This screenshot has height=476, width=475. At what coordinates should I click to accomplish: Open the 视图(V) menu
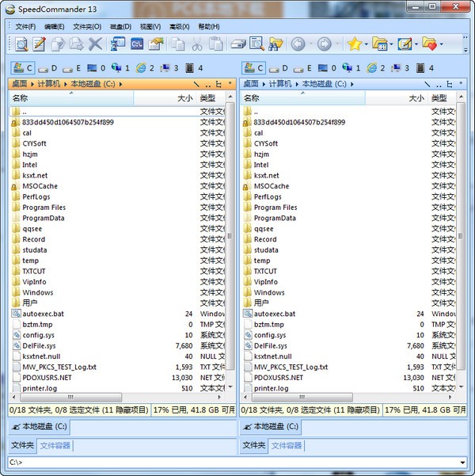150,27
